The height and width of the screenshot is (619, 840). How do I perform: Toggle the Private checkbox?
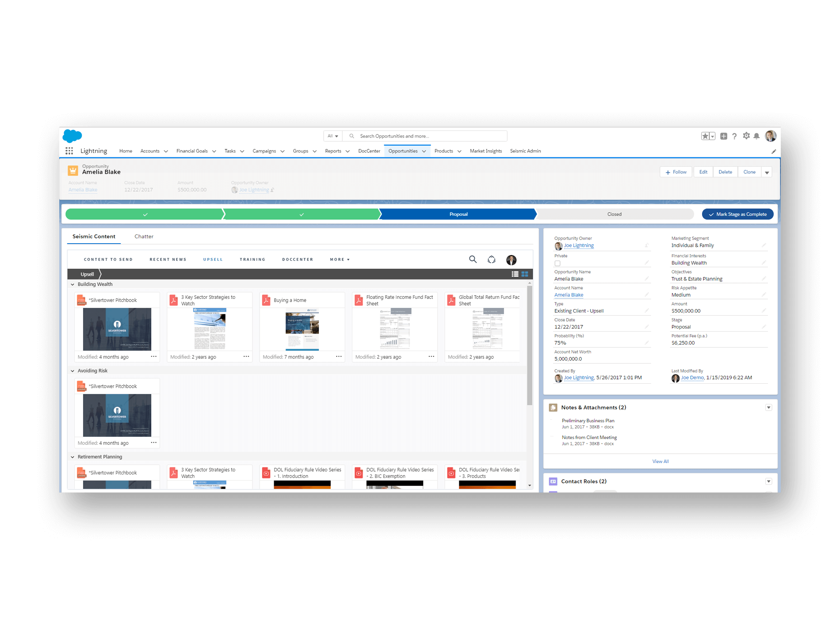click(557, 264)
